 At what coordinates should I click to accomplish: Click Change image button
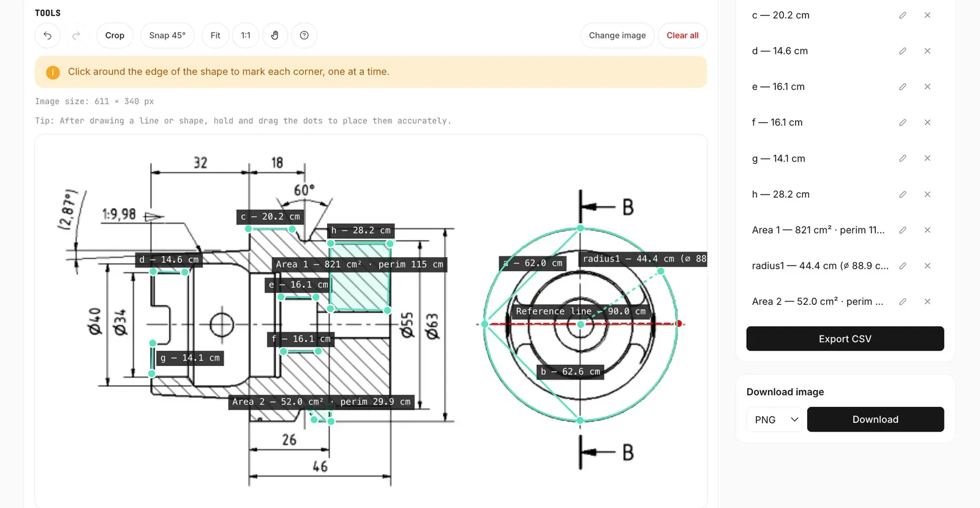tap(617, 35)
